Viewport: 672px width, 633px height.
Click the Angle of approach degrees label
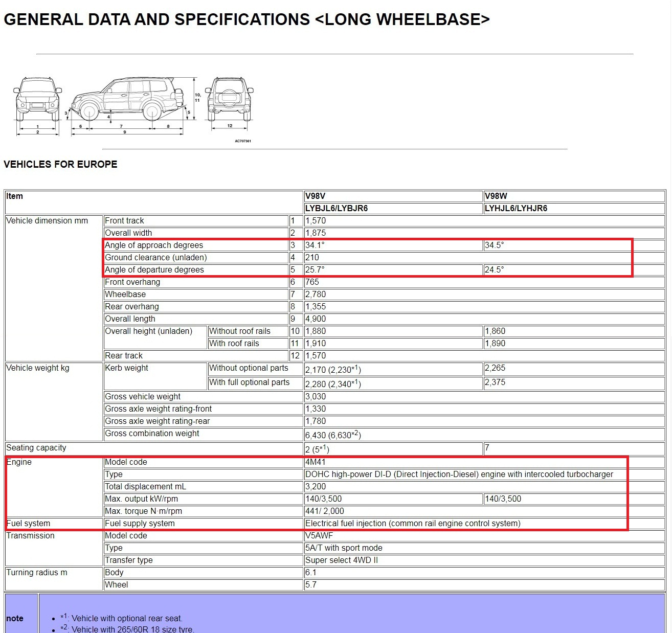[154, 245]
